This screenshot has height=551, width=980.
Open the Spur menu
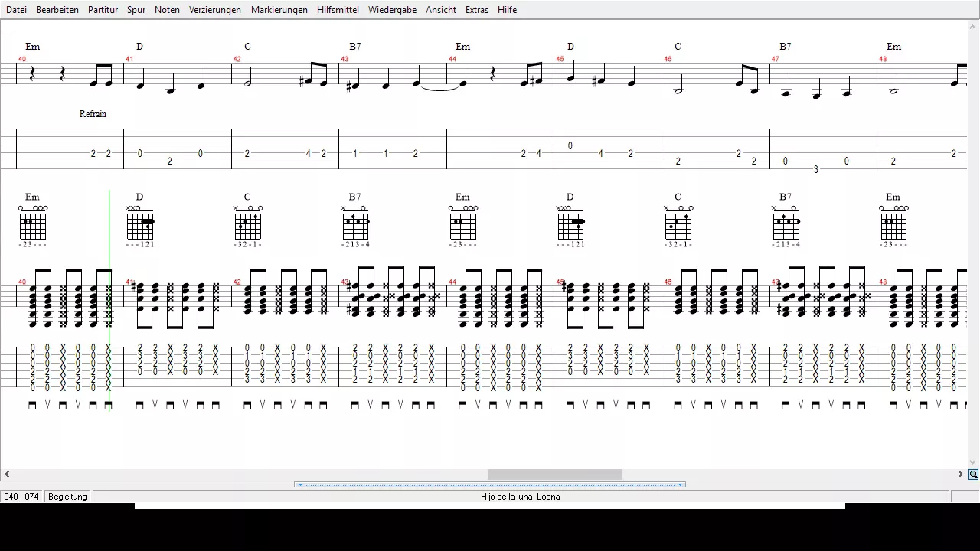[x=136, y=10]
